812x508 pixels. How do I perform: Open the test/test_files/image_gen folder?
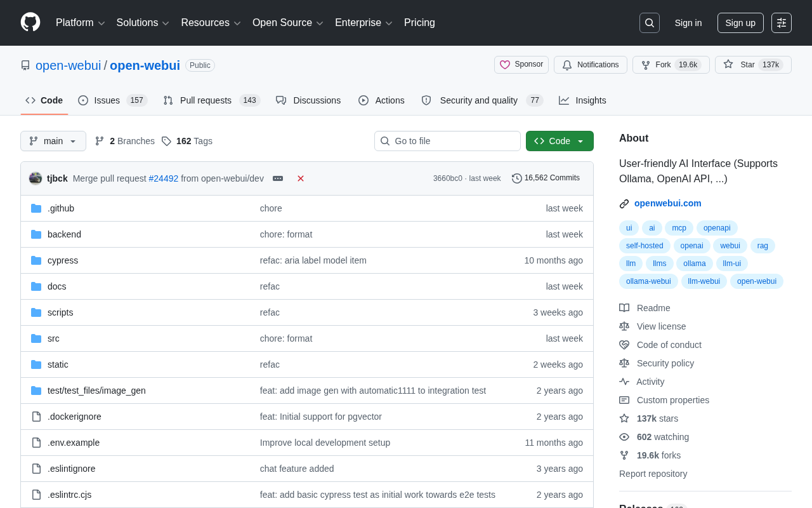[96, 391]
